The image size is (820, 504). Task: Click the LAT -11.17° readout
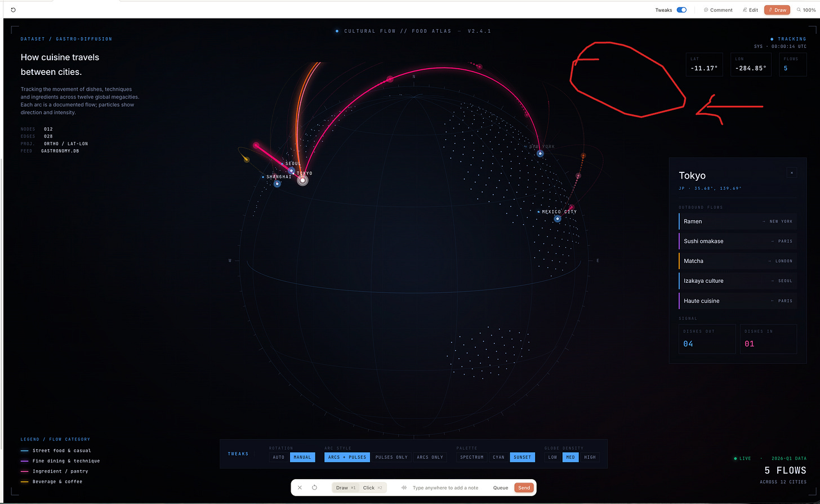705,65
